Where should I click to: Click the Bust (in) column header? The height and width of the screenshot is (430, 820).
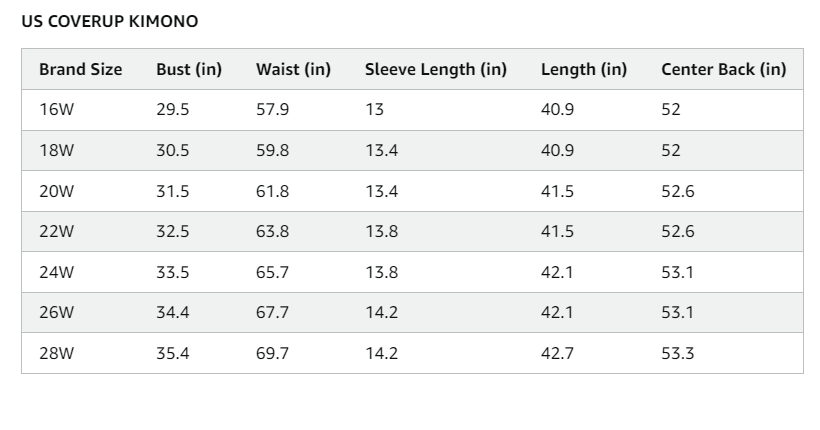tap(189, 70)
